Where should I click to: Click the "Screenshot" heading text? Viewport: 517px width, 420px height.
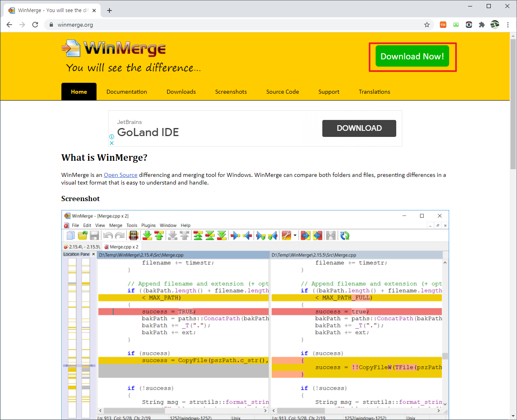[80, 199]
